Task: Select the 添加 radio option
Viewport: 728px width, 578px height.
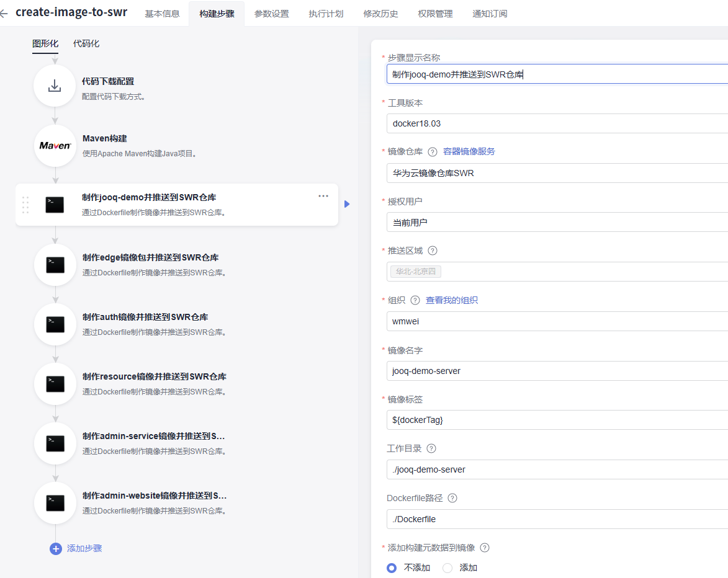Action: (447, 568)
